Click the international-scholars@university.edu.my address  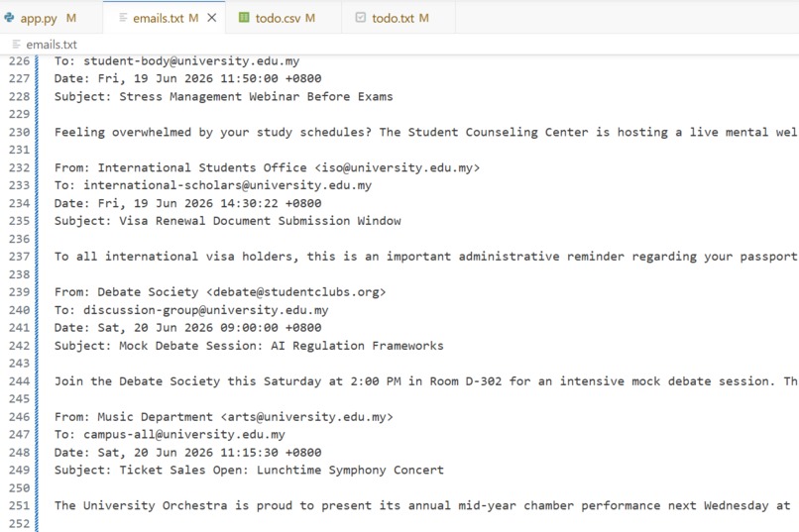(x=227, y=185)
